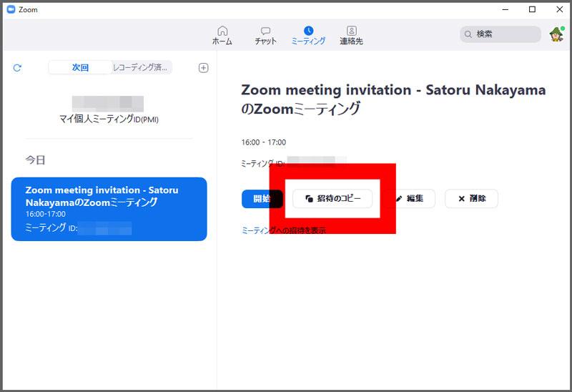Screen dimensions: 572x392
Task: Close the Zoom window
Action: pyautogui.click(x=560, y=9)
